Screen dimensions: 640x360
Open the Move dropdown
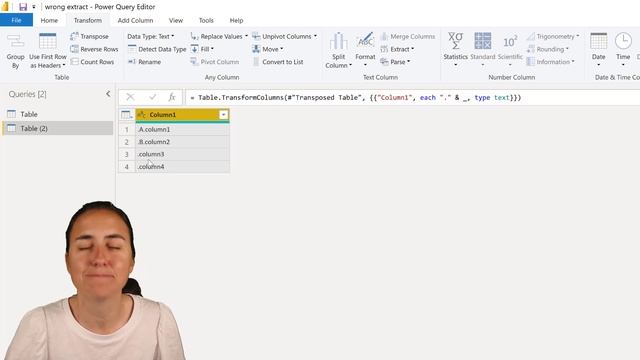tap(268, 49)
